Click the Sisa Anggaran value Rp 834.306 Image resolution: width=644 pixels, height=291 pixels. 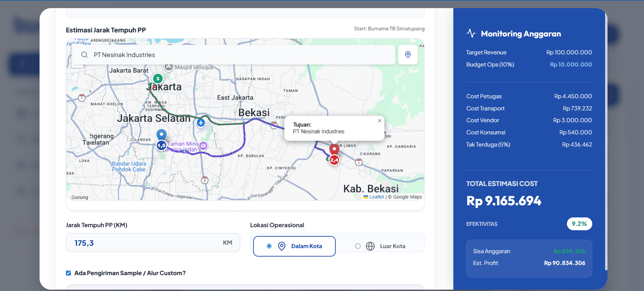click(569, 251)
